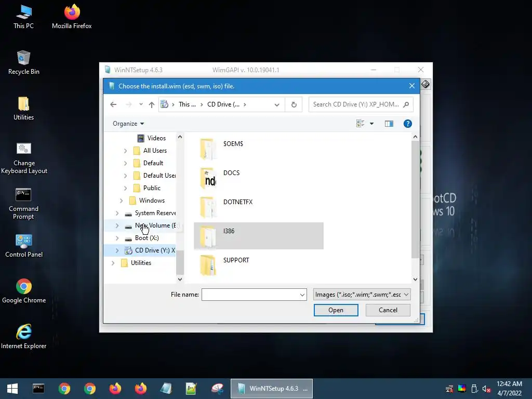Click the WinNTSetup 4.6.3 taskbar button
The height and width of the screenshot is (399, 532).
271,389
